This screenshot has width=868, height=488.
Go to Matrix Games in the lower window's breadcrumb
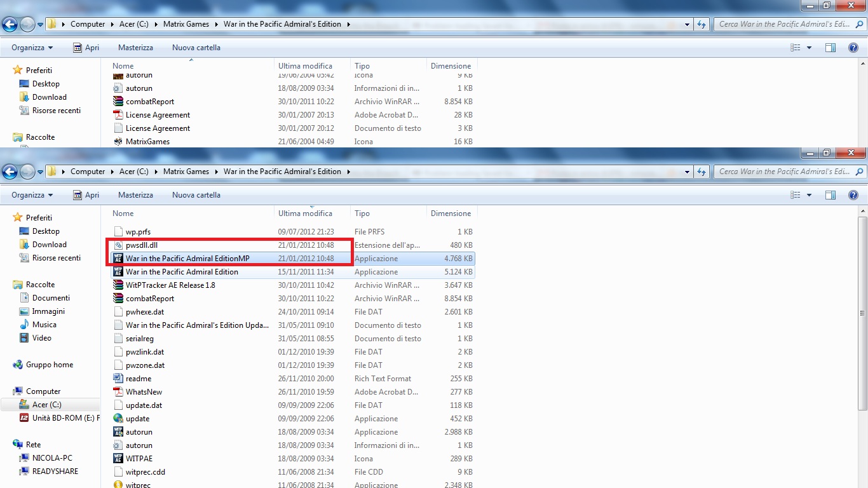coord(186,172)
